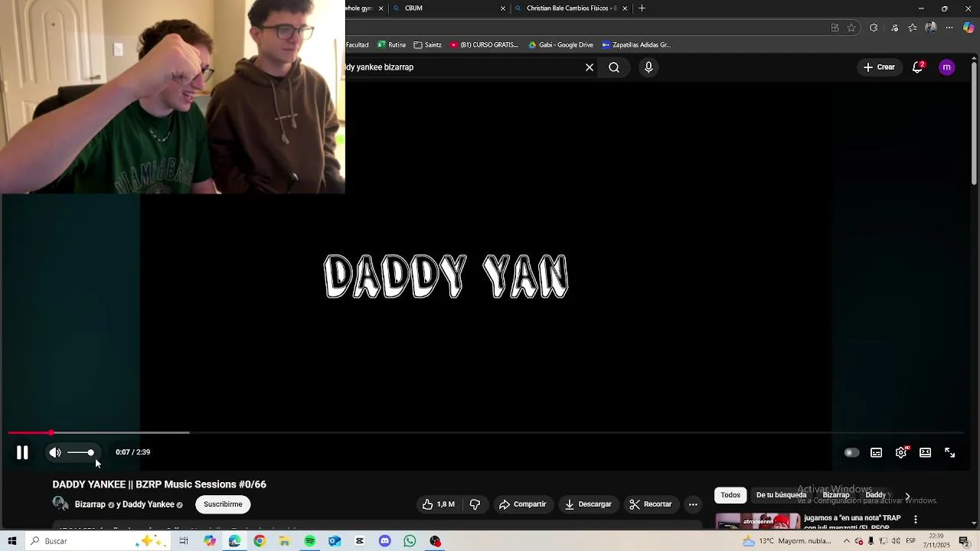Viewport: 980px width, 551px height.
Task: Dislike the video with thumbs-down icon
Action: tap(475, 504)
